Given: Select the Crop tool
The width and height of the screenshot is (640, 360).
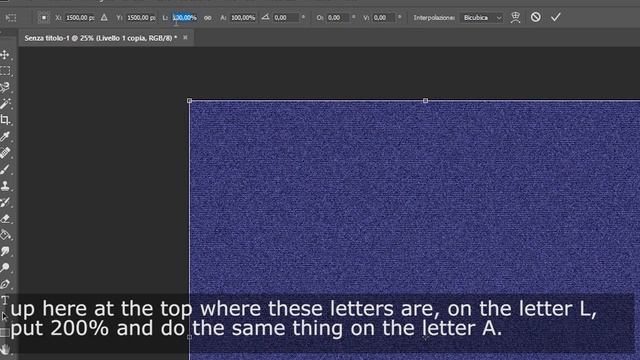Looking at the screenshot, I should (5, 120).
